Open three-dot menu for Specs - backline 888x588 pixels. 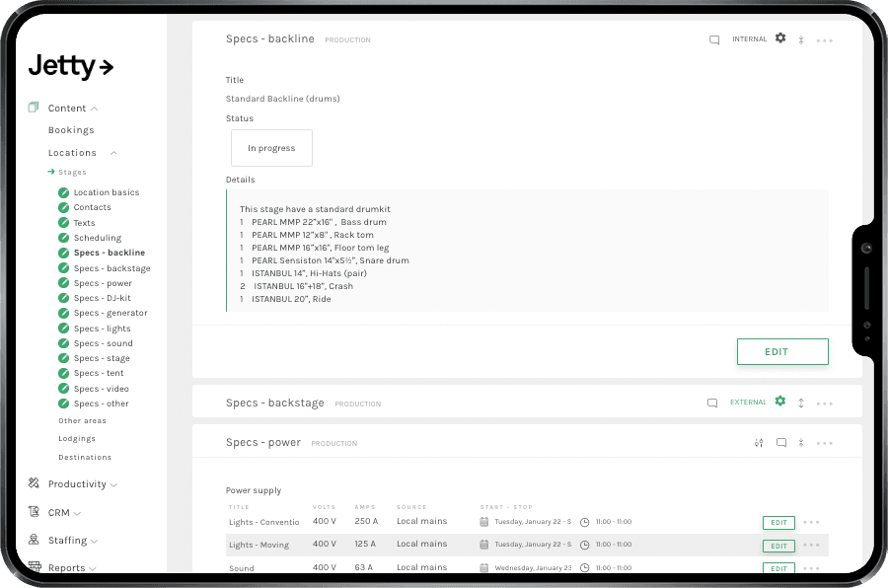point(825,40)
